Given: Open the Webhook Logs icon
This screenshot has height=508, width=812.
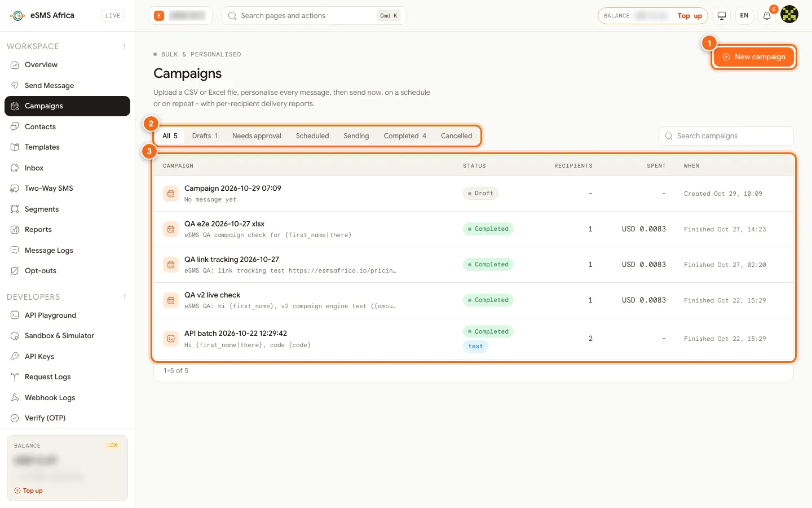Looking at the screenshot, I should (15, 397).
